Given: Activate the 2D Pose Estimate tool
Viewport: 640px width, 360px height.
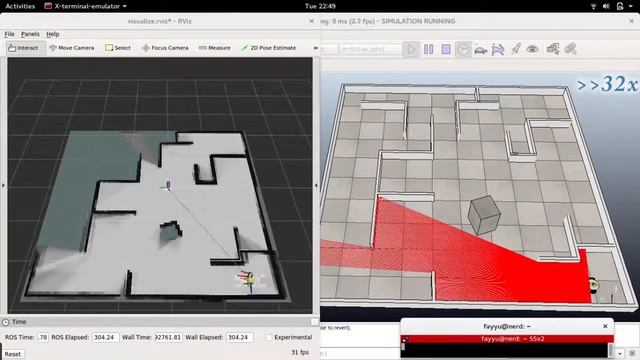Looking at the screenshot, I should [268, 48].
